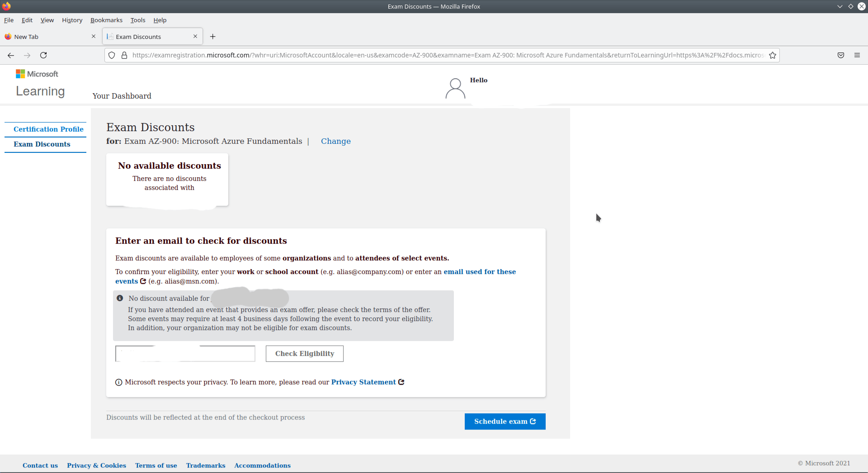Close the New Tab tab
Viewport: 868px width, 473px height.
point(94,36)
